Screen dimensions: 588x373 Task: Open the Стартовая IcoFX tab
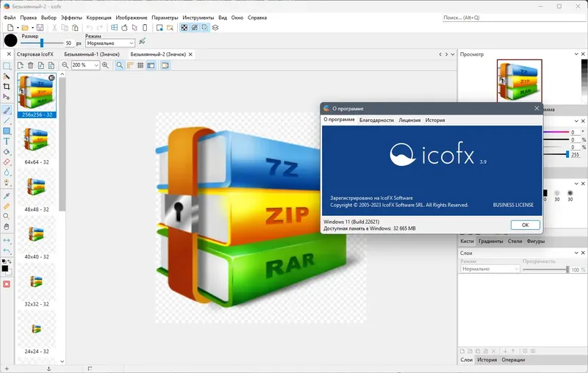[35, 54]
